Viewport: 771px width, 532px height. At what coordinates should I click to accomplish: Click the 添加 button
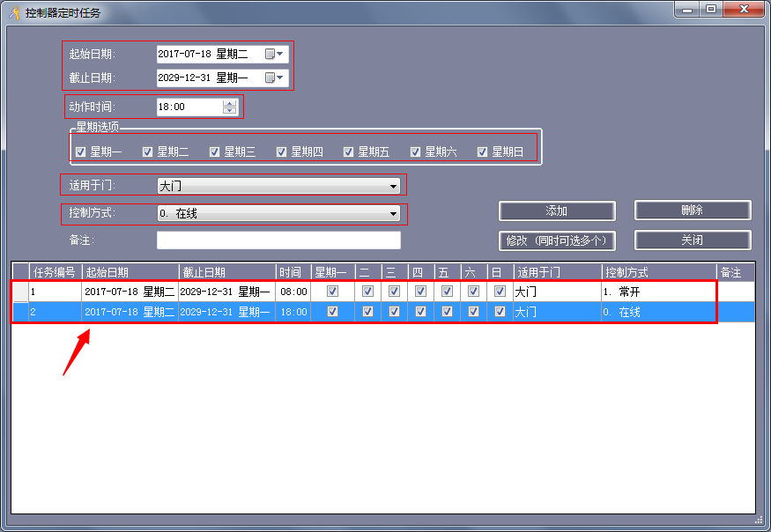point(557,211)
